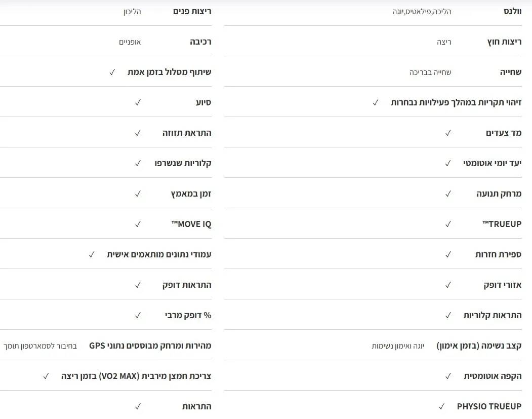Click the checkmark in the ™TRUEUP row
Screen dimensions: 532x419
[448, 224]
